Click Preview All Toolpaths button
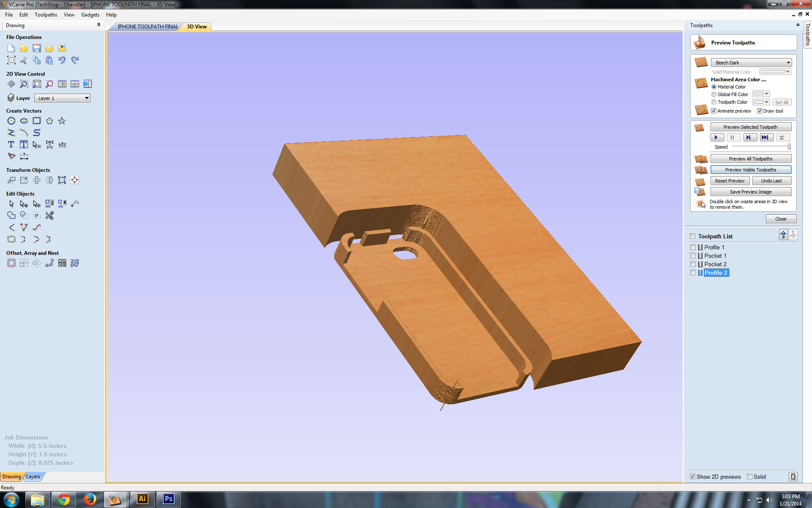The height and width of the screenshot is (508, 812). pyautogui.click(x=751, y=159)
